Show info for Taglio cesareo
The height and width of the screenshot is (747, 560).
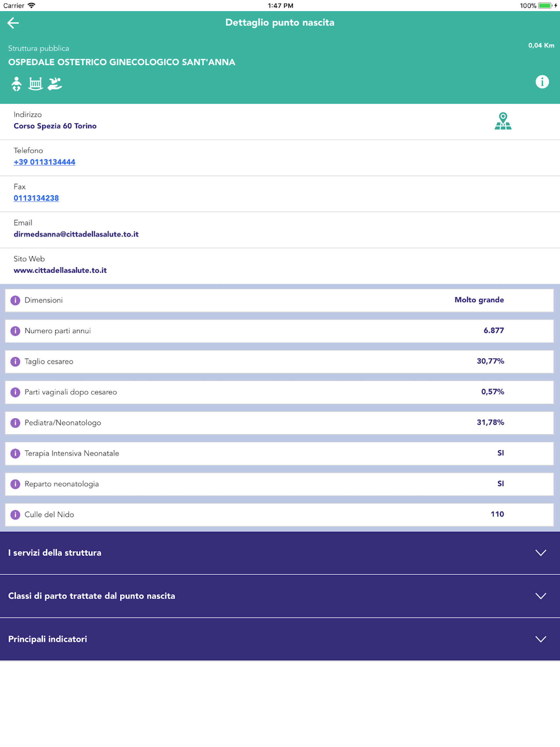click(15, 362)
